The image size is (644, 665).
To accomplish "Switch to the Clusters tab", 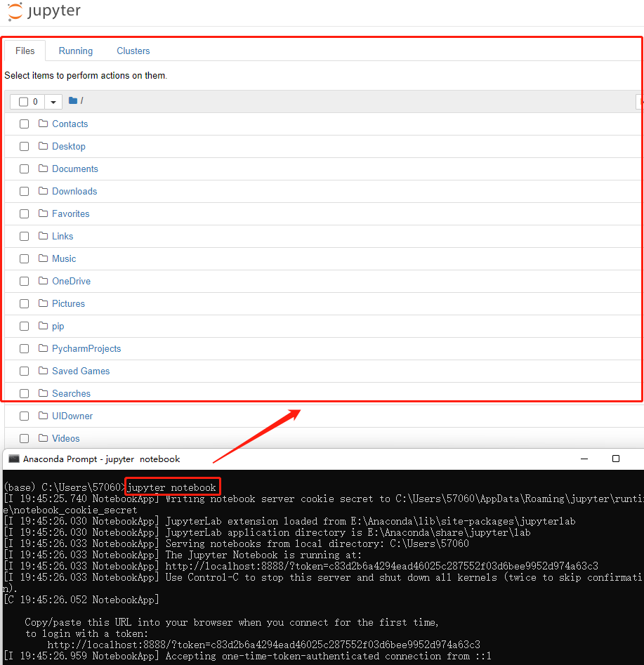I will (x=133, y=51).
